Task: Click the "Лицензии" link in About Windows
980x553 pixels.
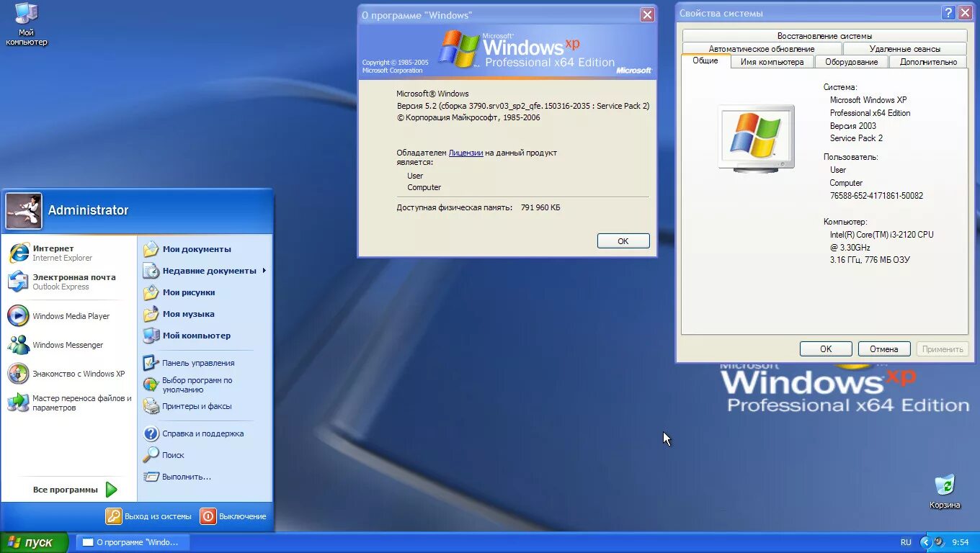Action: [x=465, y=152]
